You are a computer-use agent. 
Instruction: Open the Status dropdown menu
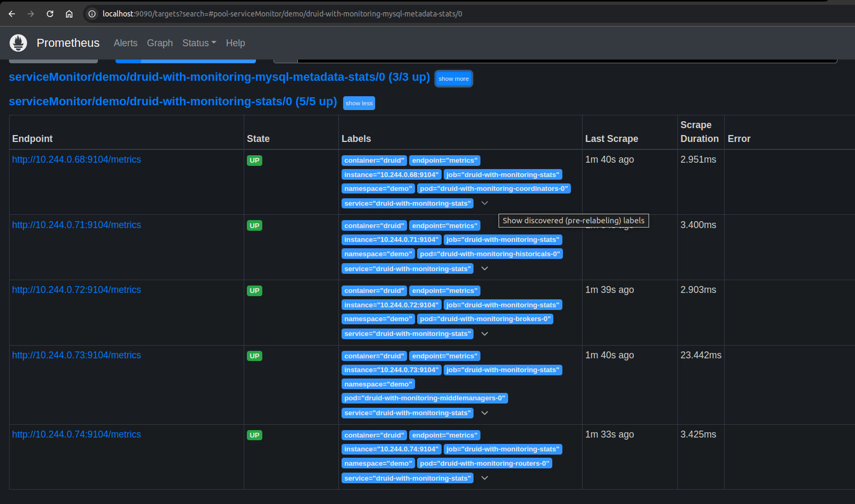[x=199, y=43]
